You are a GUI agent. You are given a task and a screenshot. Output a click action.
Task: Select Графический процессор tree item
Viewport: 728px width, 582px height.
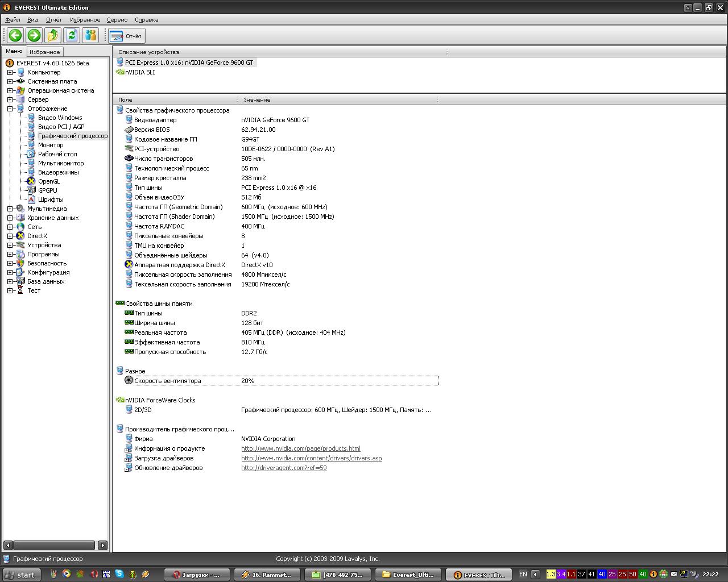pos(72,136)
